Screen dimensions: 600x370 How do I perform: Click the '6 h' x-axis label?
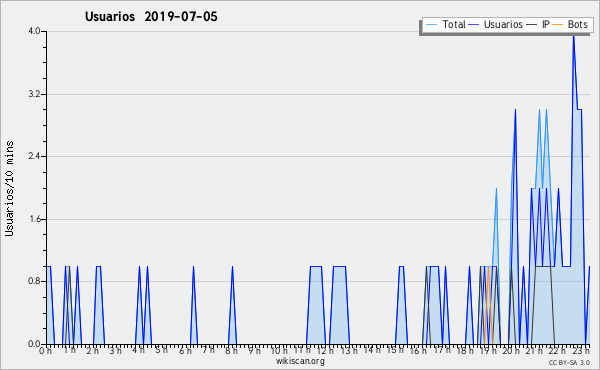pos(185,350)
